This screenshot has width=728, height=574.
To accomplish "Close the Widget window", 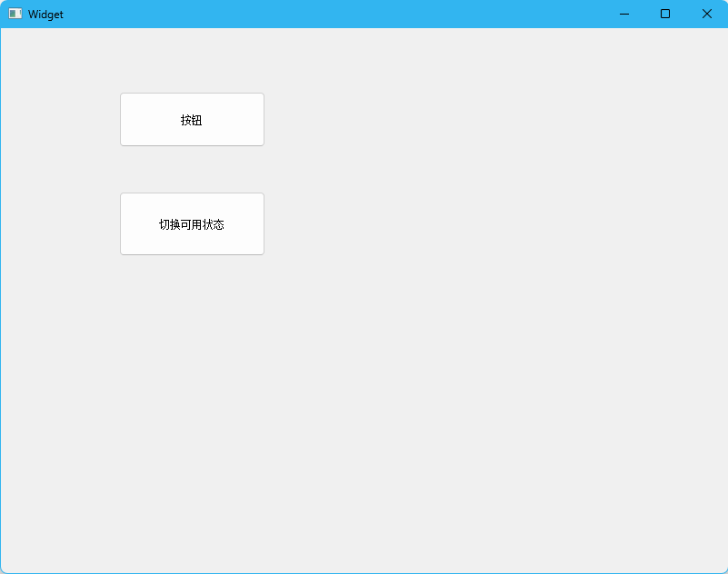I will coord(707,14).
